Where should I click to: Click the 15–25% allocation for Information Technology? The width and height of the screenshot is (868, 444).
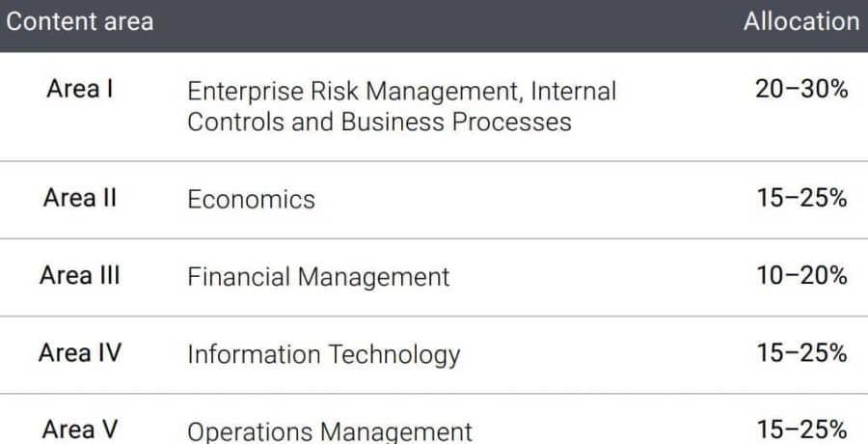[801, 352]
